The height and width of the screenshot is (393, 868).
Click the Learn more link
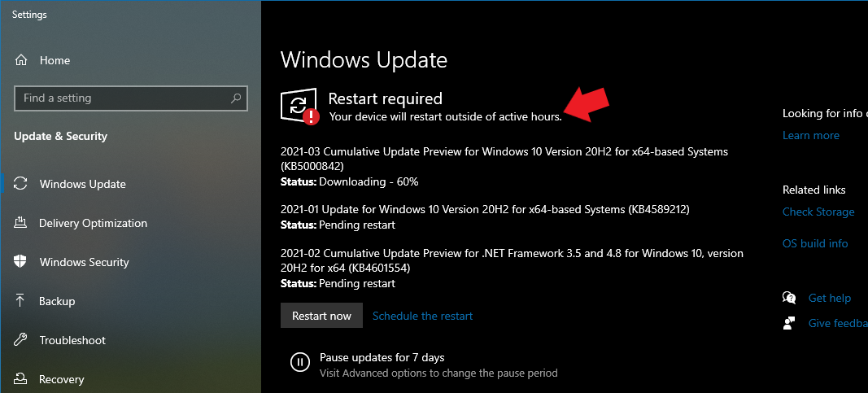click(810, 136)
